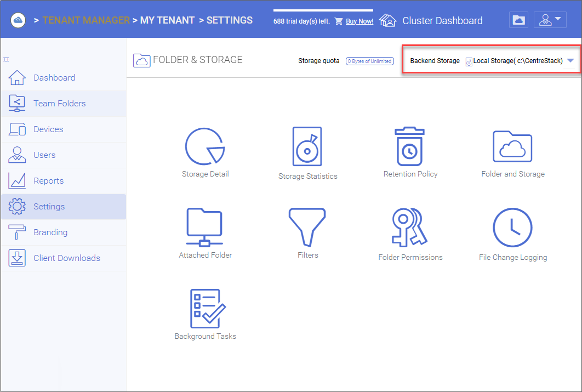Click the Storage quota label
The image size is (582, 392).
coord(319,60)
